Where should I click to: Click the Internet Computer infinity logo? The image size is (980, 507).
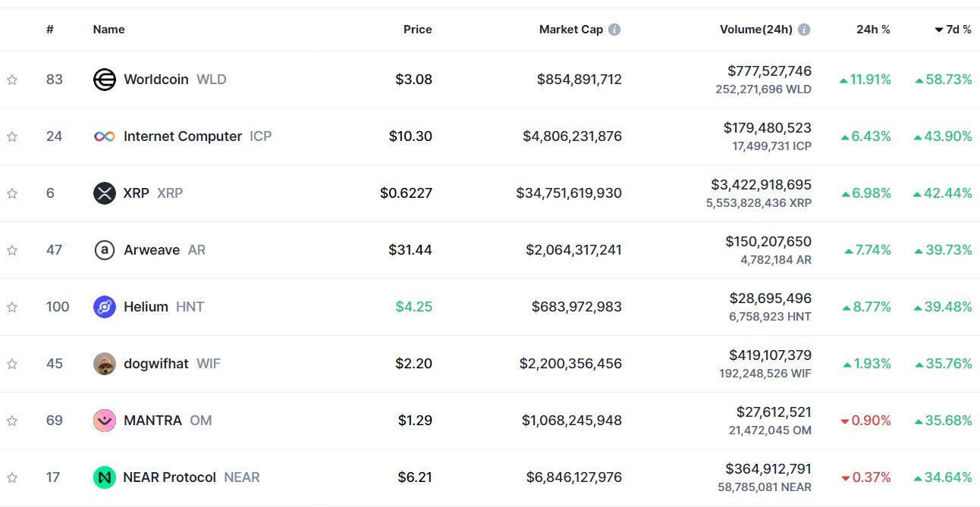pos(104,136)
